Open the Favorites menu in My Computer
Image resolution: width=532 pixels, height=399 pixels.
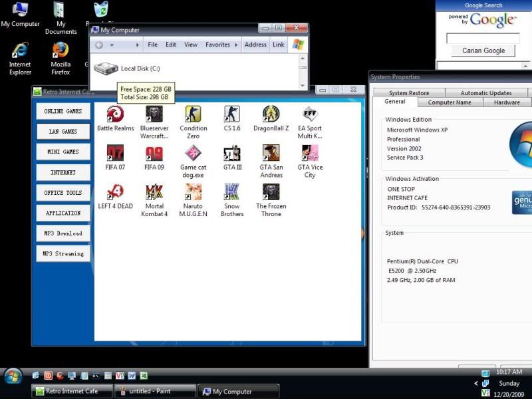click(218, 45)
